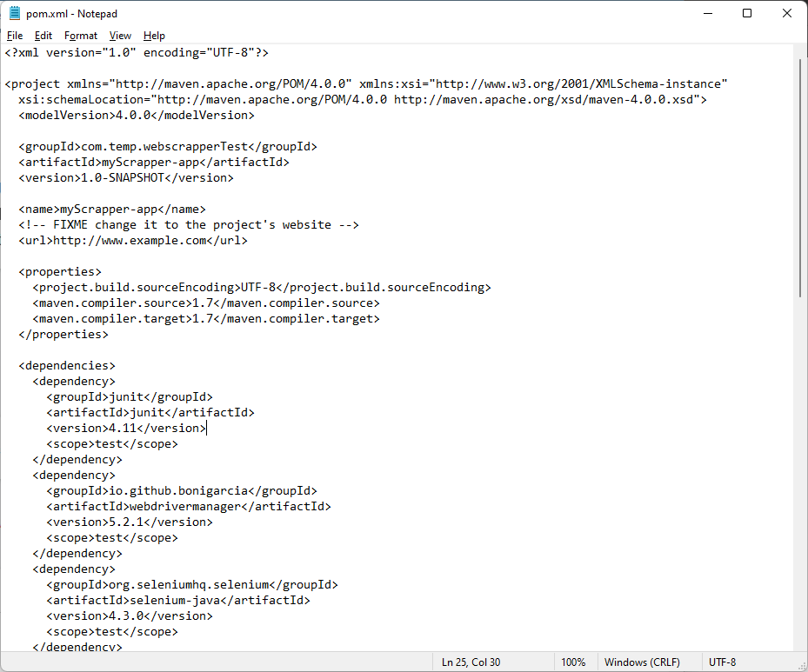This screenshot has width=808, height=672.
Task: Click the Windows (CRLF) status indicator
Action: pos(642,662)
